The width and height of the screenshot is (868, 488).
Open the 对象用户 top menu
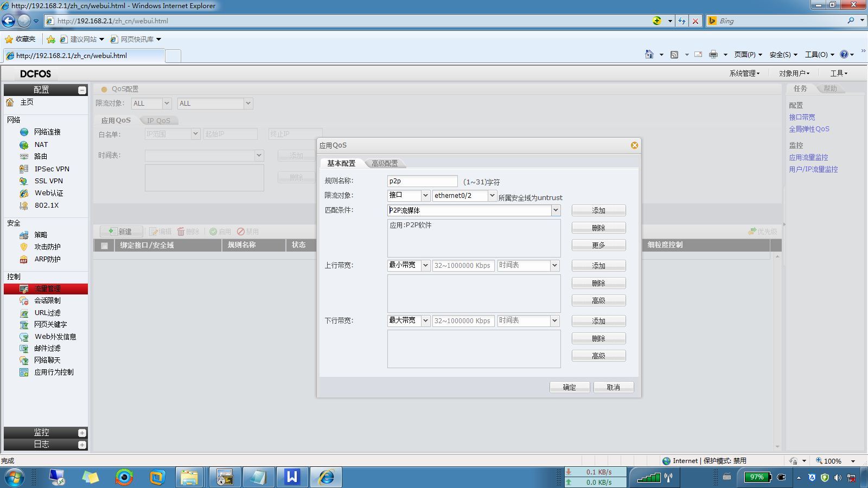[794, 73]
